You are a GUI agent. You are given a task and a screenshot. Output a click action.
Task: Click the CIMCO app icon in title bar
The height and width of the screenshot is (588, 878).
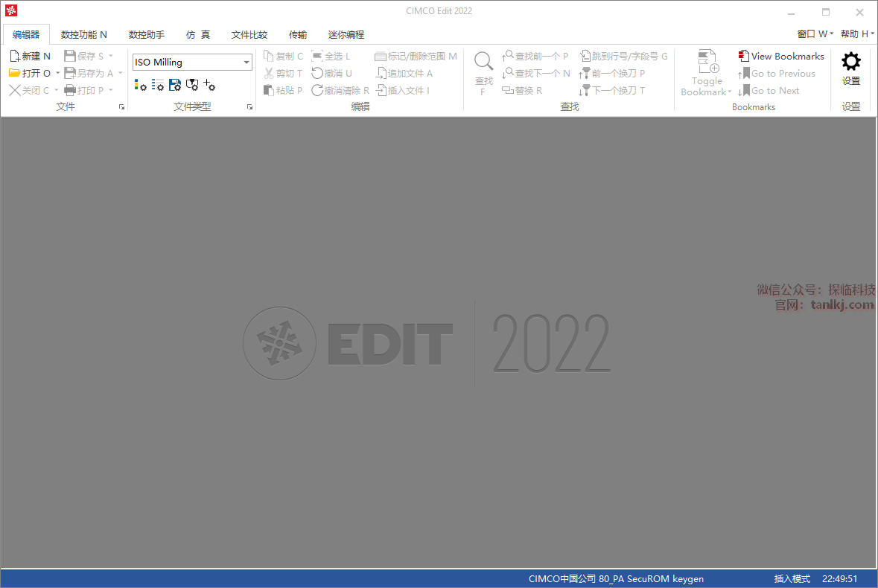(x=11, y=10)
